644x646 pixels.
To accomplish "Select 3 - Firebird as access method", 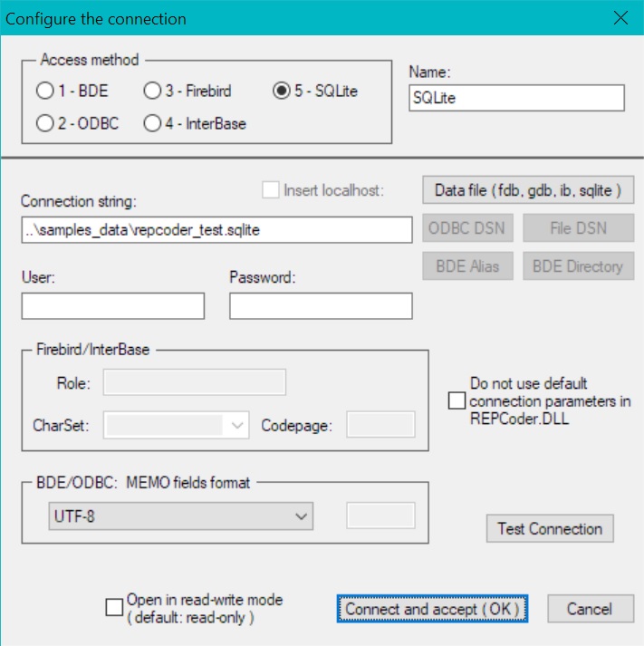I will [151, 92].
